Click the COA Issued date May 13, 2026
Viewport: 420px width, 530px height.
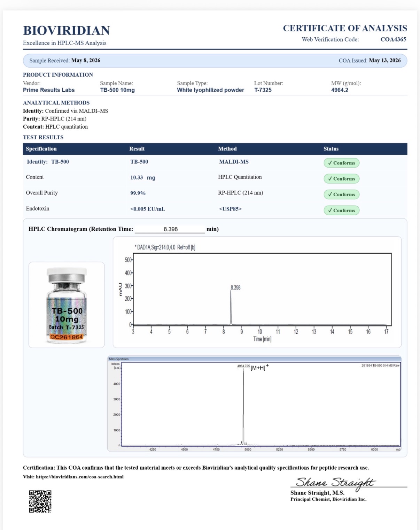click(x=385, y=60)
